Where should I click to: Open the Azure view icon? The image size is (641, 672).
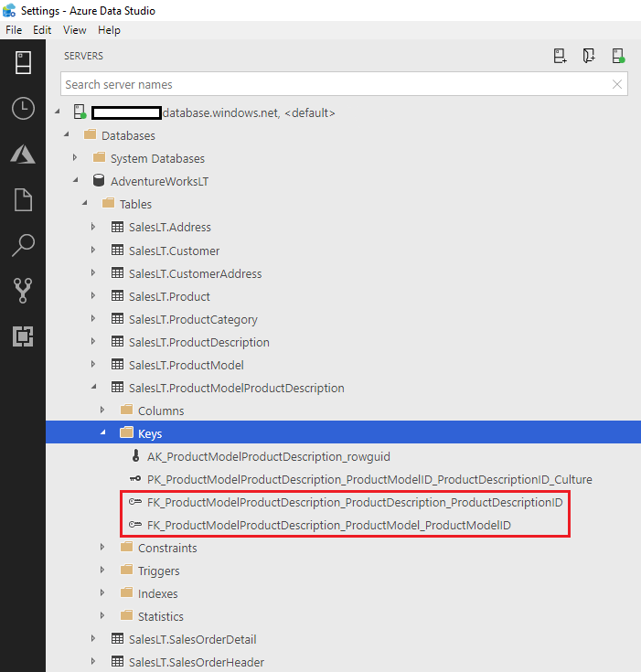coord(23,154)
